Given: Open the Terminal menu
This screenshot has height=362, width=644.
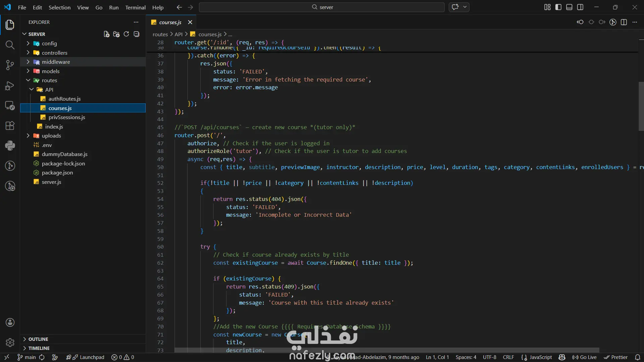Looking at the screenshot, I should click(x=135, y=7).
